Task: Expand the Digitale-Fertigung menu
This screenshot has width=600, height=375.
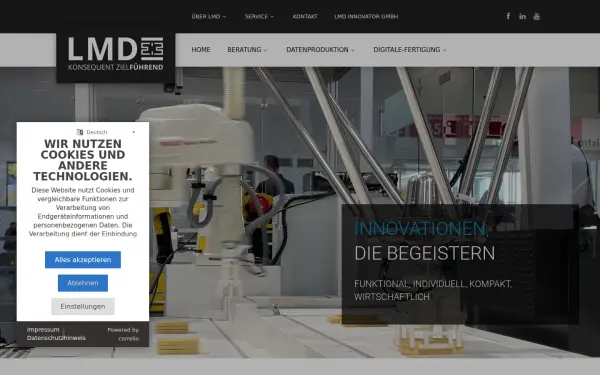Action: tap(409, 50)
